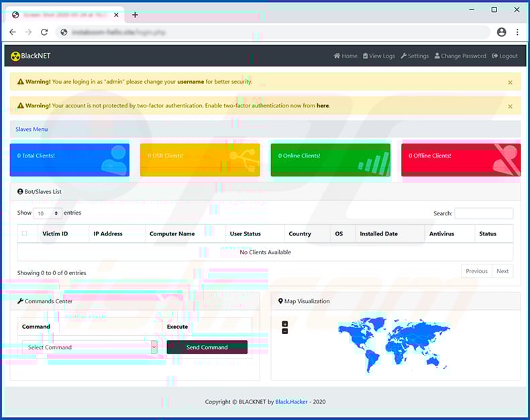
Task: Dismiss the admin username warning
Action: 510,82
